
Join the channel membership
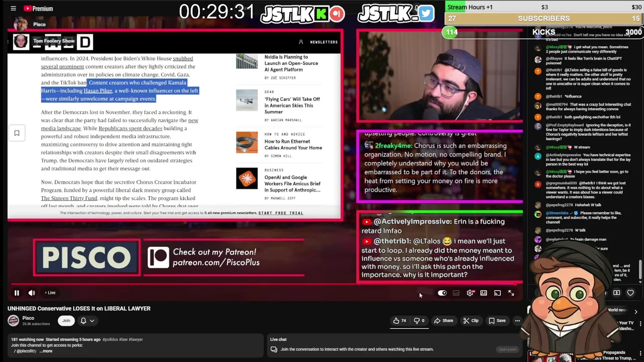[66, 320]
